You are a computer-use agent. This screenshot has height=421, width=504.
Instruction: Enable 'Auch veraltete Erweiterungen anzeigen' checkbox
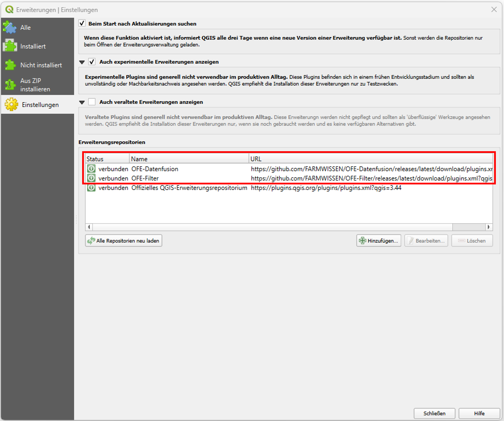pyautogui.click(x=92, y=102)
